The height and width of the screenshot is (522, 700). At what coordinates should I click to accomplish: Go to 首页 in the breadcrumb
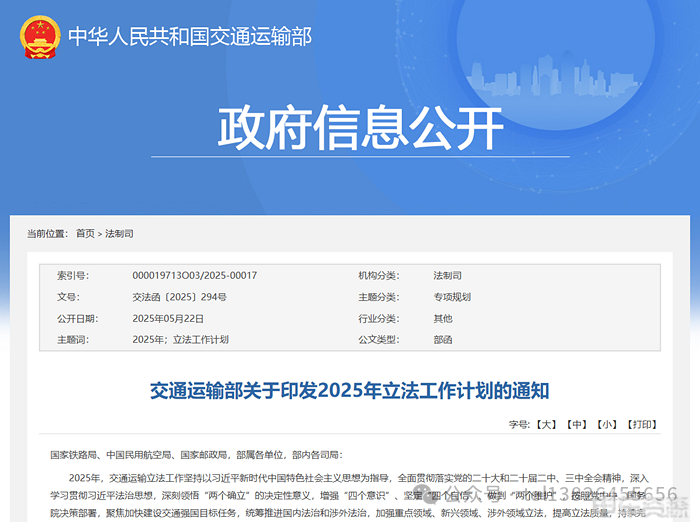[x=86, y=233]
